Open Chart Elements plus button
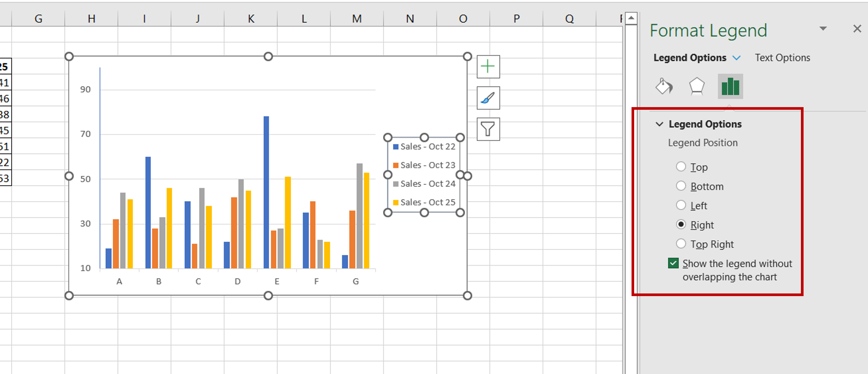 pos(488,66)
